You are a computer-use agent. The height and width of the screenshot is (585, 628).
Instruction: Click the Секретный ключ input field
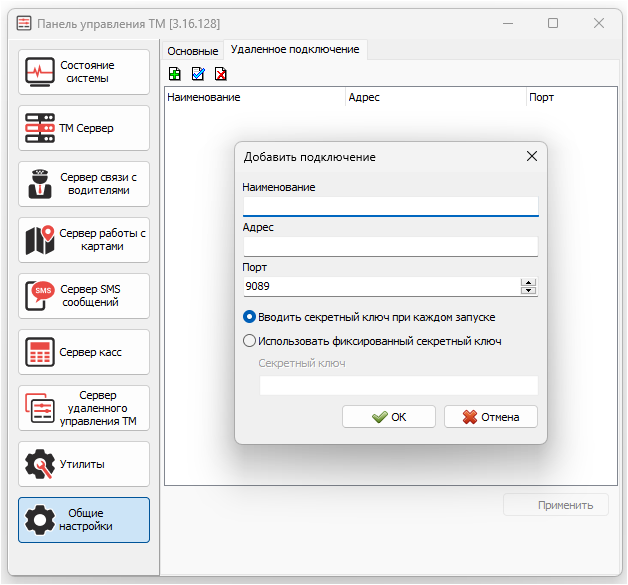click(x=399, y=385)
